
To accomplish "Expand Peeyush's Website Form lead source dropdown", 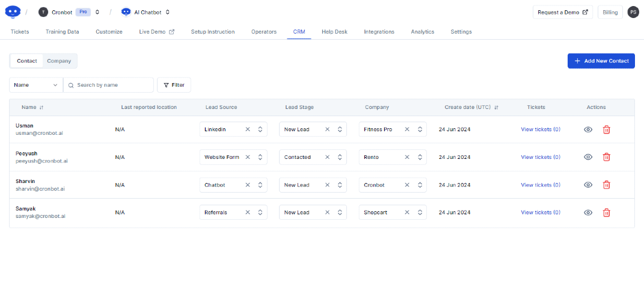I will (x=260, y=157).
